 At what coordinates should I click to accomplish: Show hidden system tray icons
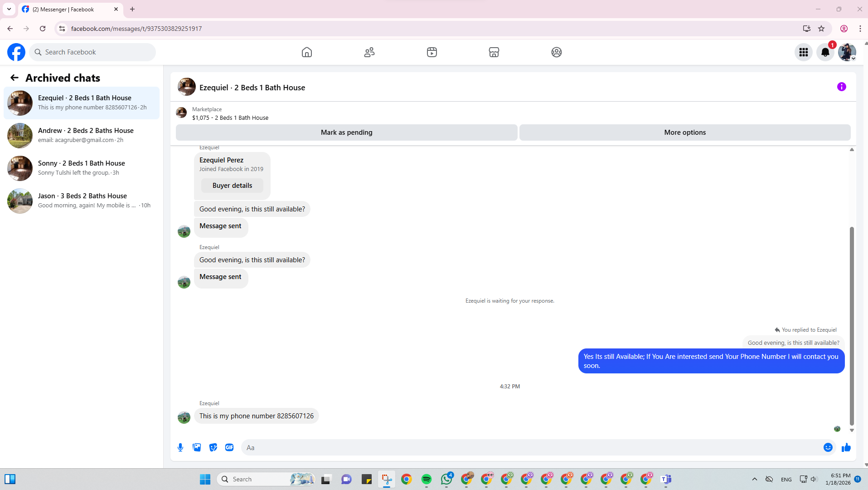coord(755,479)
